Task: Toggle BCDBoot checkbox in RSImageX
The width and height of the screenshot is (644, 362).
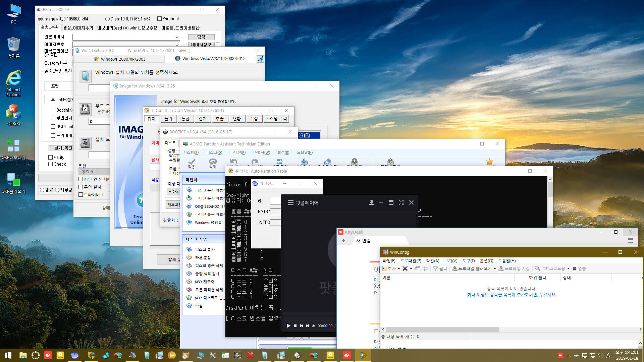Action: [x=62, y=126]
